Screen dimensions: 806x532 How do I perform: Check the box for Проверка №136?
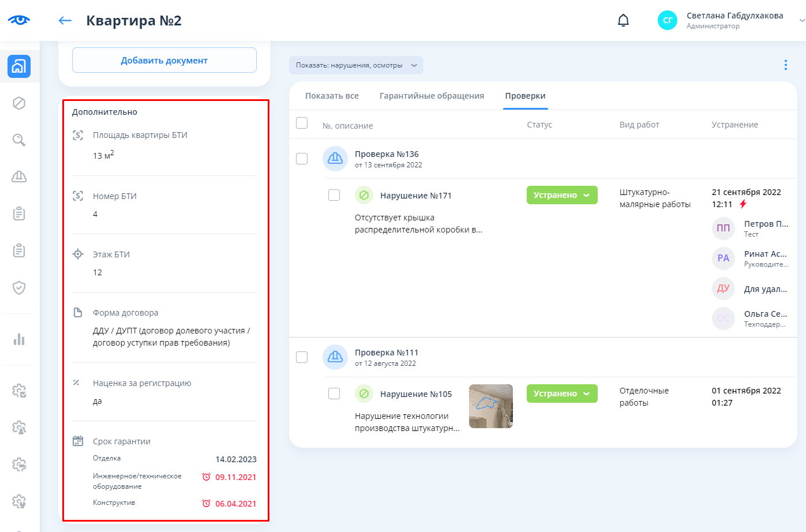[302, 159]
